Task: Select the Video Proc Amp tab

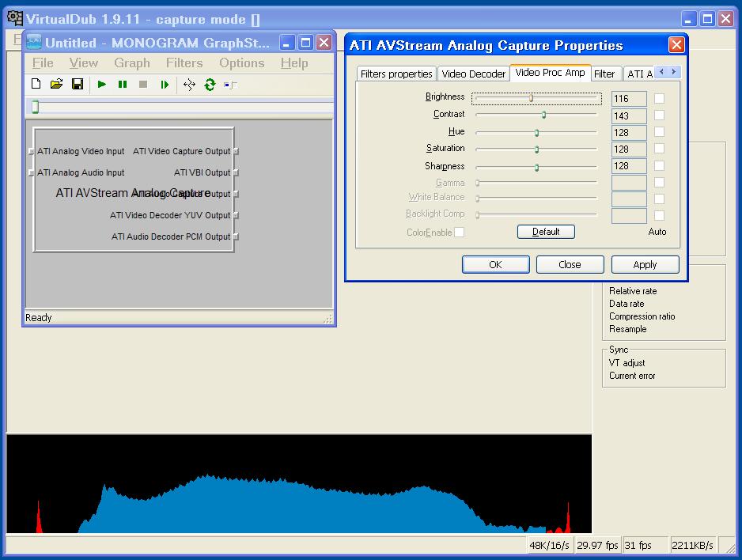Action: [550, 73]
